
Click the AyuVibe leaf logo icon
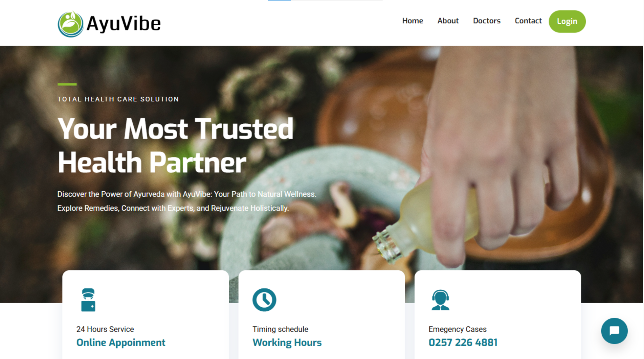[70, 24]
